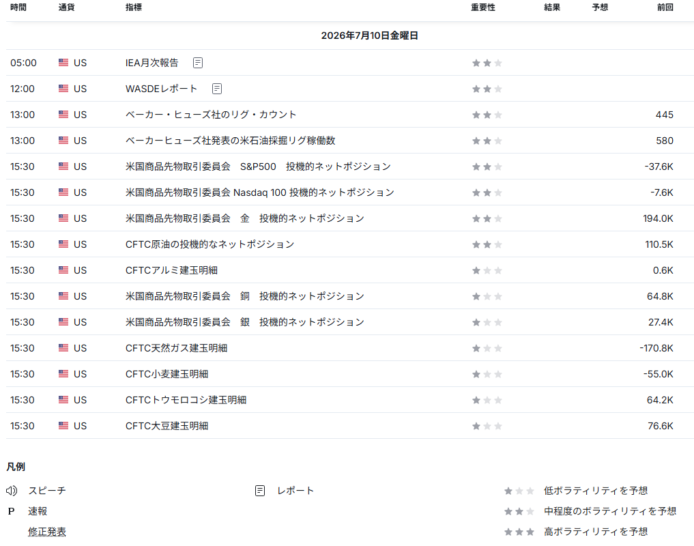Click the US flag in the 12:00 row
The width and height of the screenshot is (694, 546).
click(63, 88)
